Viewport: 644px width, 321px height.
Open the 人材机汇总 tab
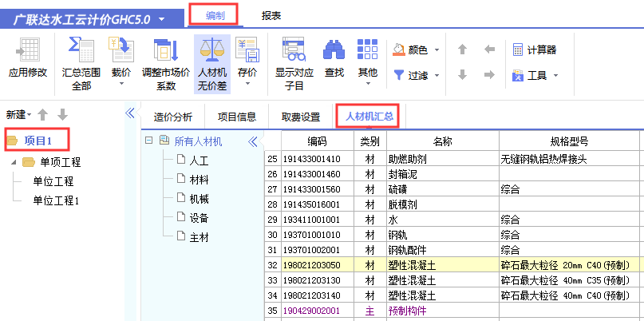coord(369,117)
